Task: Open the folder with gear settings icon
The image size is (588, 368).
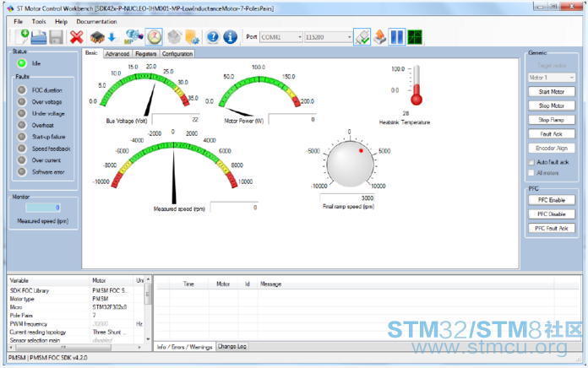Action: (192, 37)
